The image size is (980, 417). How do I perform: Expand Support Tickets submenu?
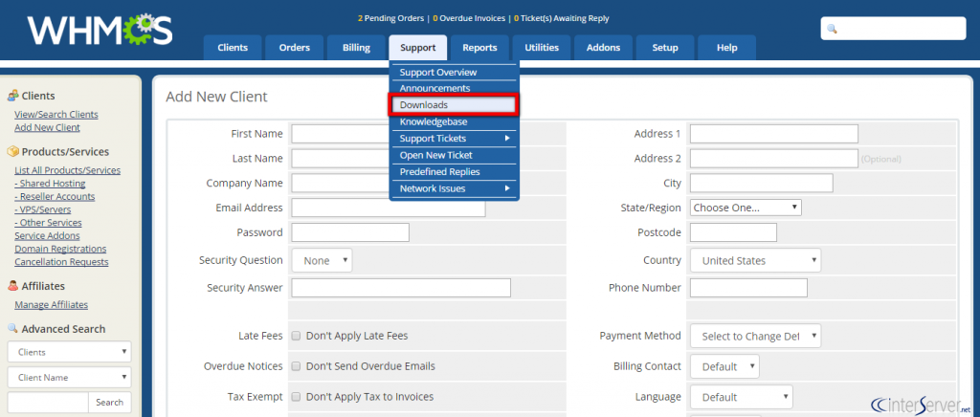pos(455,138)
